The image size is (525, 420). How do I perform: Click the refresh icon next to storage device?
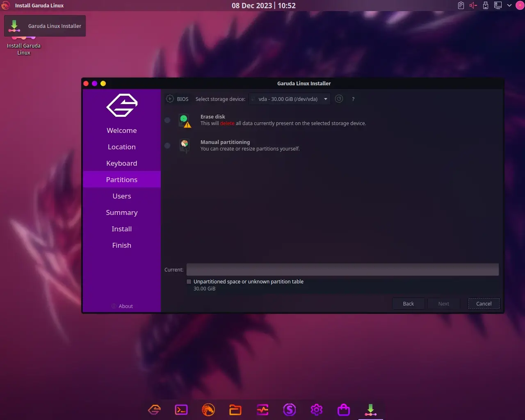tap(339, 99)
